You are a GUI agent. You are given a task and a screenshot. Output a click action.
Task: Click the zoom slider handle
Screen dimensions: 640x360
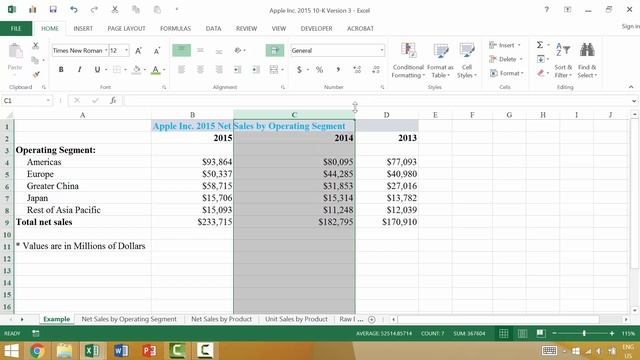(x=584, y=333)
